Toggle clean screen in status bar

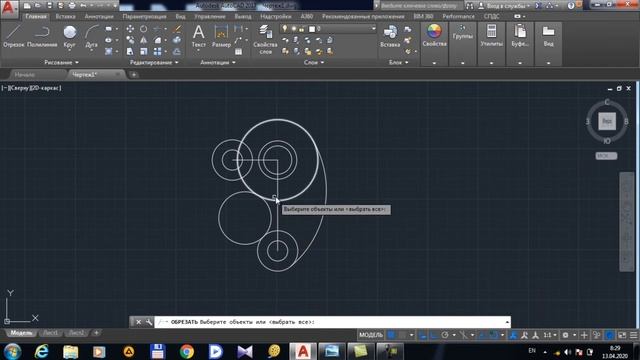pos(622,335)
